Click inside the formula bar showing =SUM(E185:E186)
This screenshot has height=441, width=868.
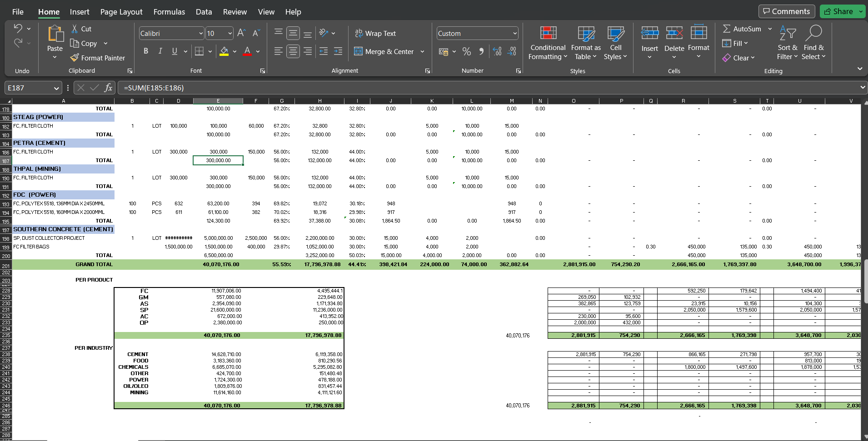pos(489,88)
